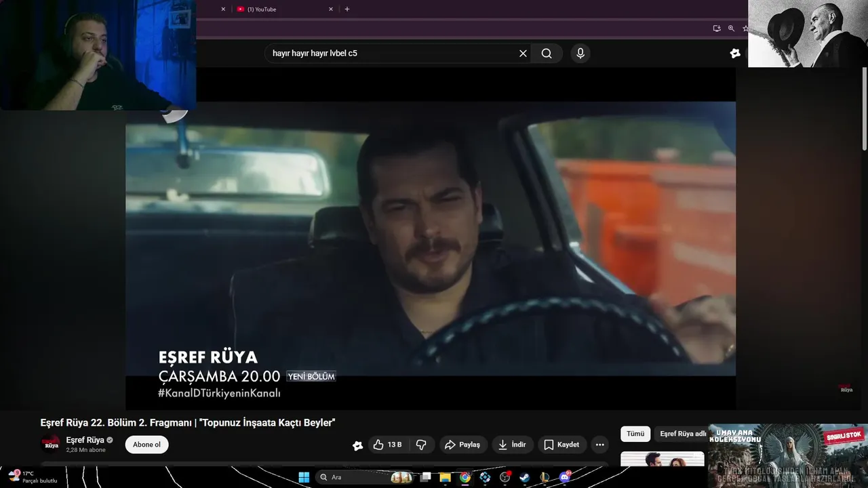Click the Eşref Rüya video player

point(431,239)
